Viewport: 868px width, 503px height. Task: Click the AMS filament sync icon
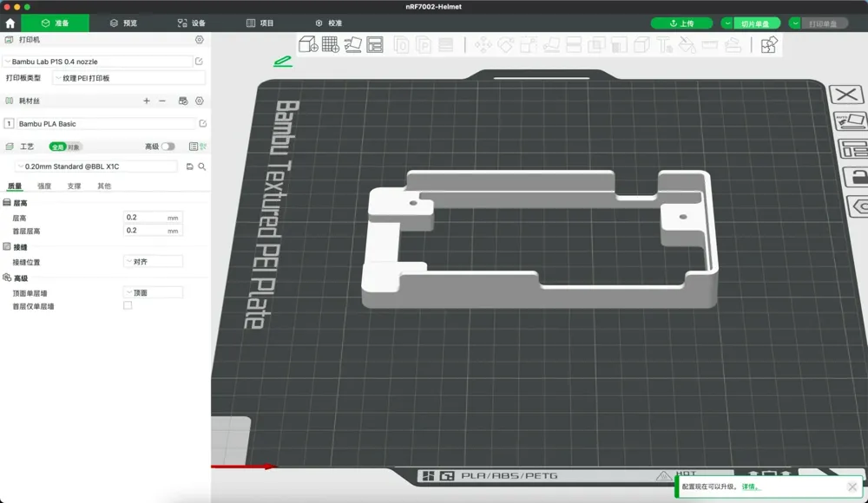(183, 101)
